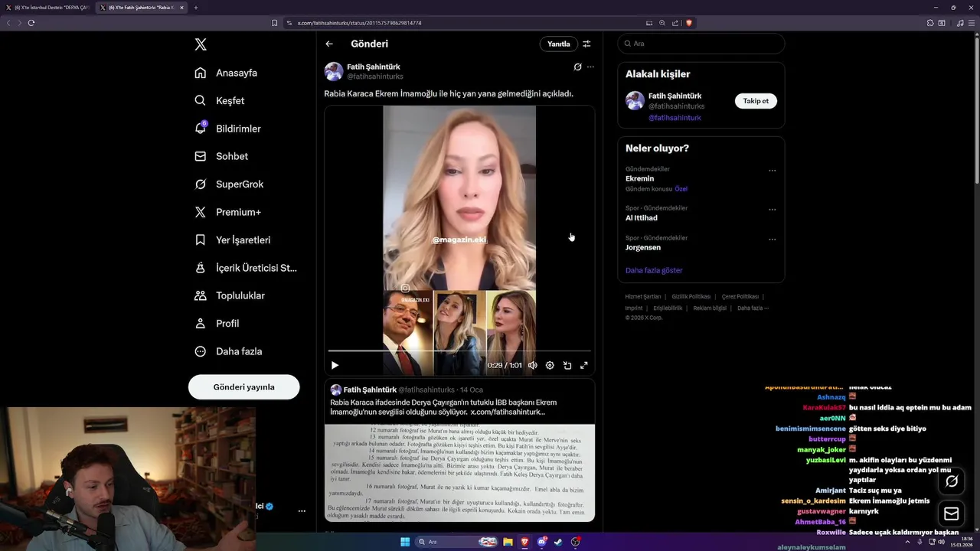The height and width of the screenshot is (551, 980).
Task: Open three-dot menu for Ekremin trend
Action: pos(773,171)
